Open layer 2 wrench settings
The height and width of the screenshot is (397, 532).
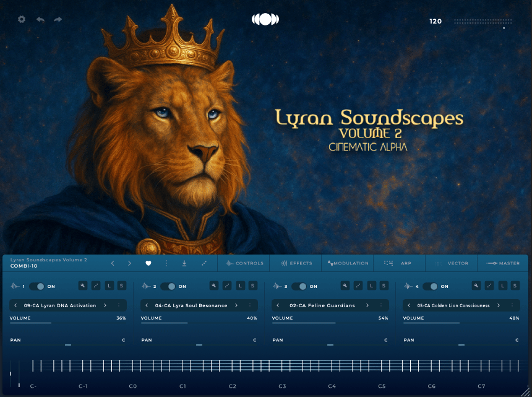(x=214, y=286)
